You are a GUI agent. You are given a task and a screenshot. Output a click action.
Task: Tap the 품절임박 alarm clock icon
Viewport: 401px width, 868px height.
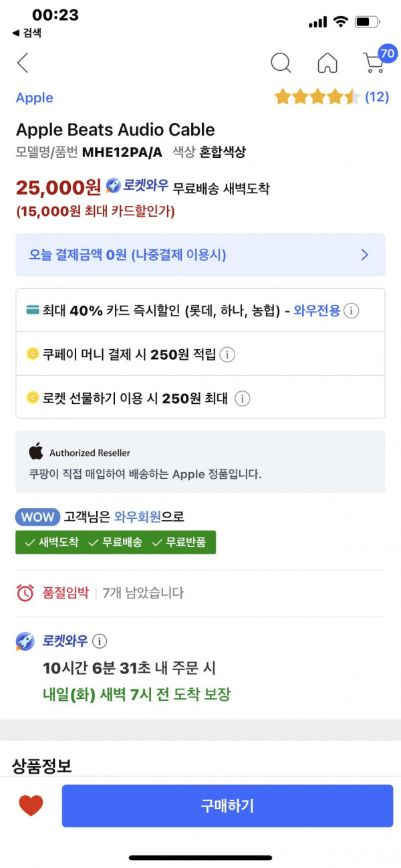25,592
